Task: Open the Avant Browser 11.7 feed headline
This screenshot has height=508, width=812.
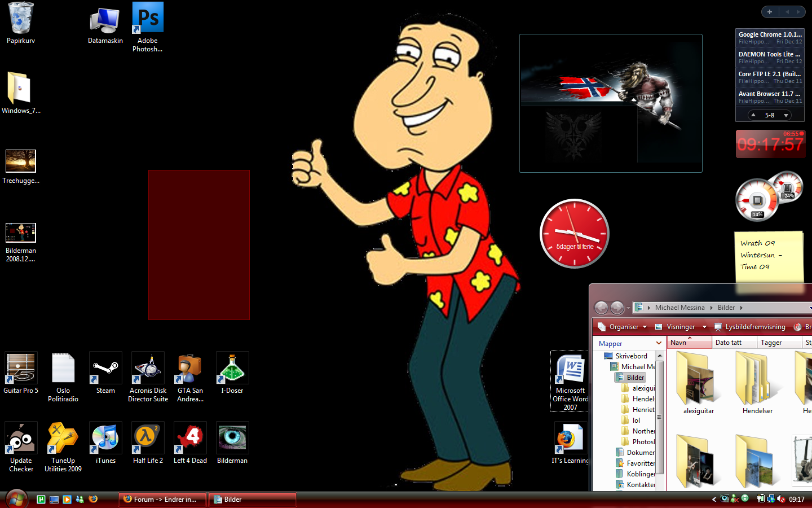Action: tap(770, 94)
